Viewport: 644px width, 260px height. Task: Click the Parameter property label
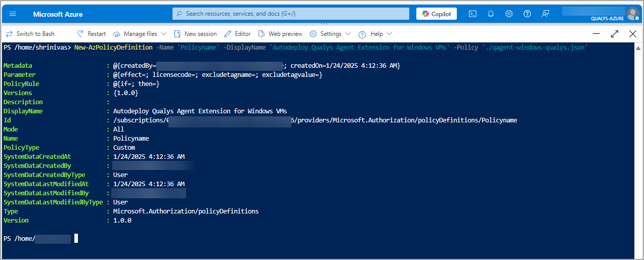click(20, 75)
